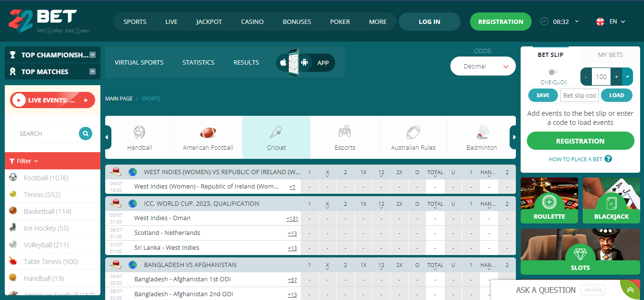The width and height of the screenshot is (644, 300).
Task: Open the time zone dropdown at 08:32
Action: pyautogui.click(x=577, y=22)
